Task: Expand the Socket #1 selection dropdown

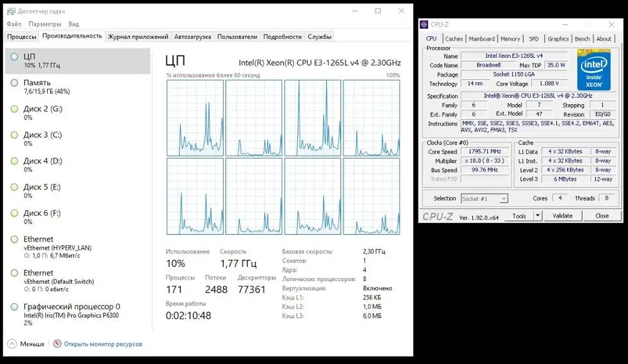Action: tap(504, 198)
